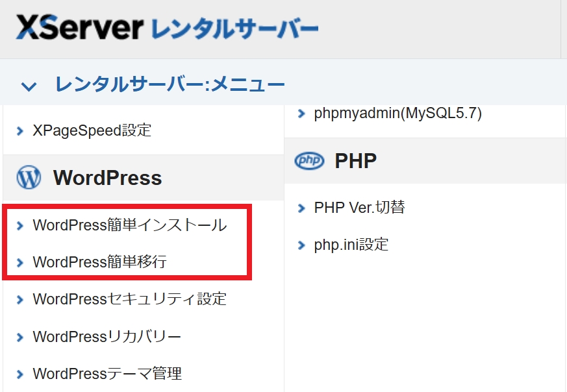567x392 pixels.
Task: Click the WordPress logo icon
Action: coord(29,177)
